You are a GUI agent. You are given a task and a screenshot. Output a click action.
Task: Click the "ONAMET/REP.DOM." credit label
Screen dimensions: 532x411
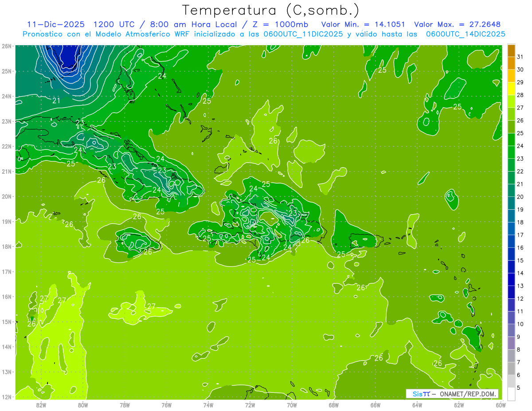point(467,394)
